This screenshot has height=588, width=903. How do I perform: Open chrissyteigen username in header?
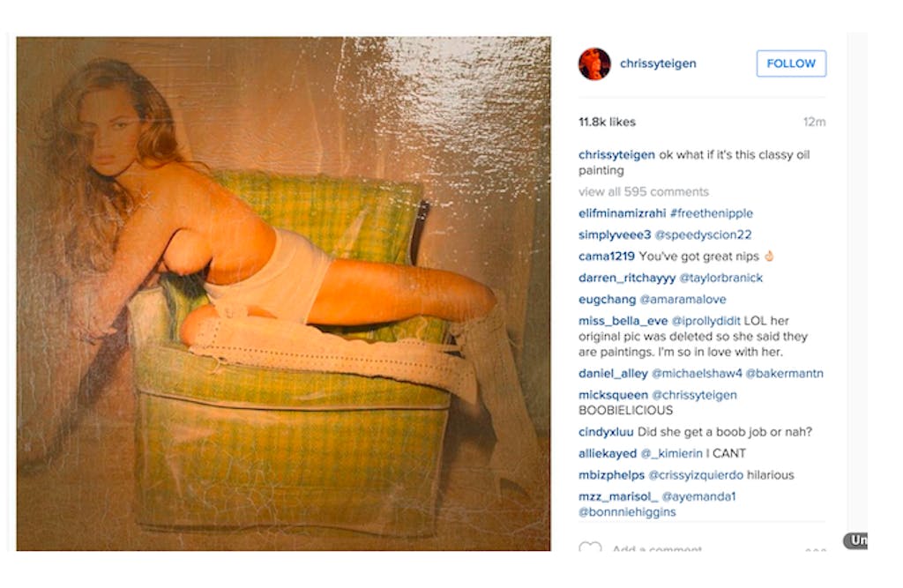[x=658, y=63]
